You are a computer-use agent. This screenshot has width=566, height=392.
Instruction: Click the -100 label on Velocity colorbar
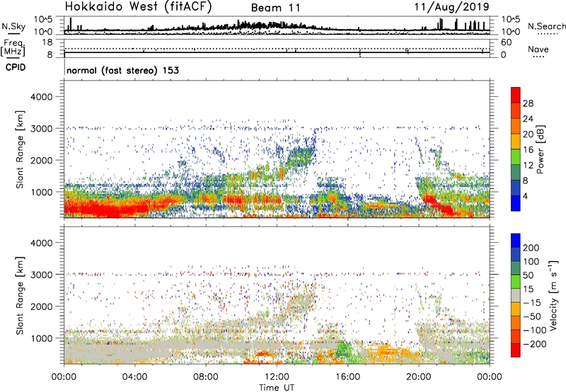pos(534,330)
